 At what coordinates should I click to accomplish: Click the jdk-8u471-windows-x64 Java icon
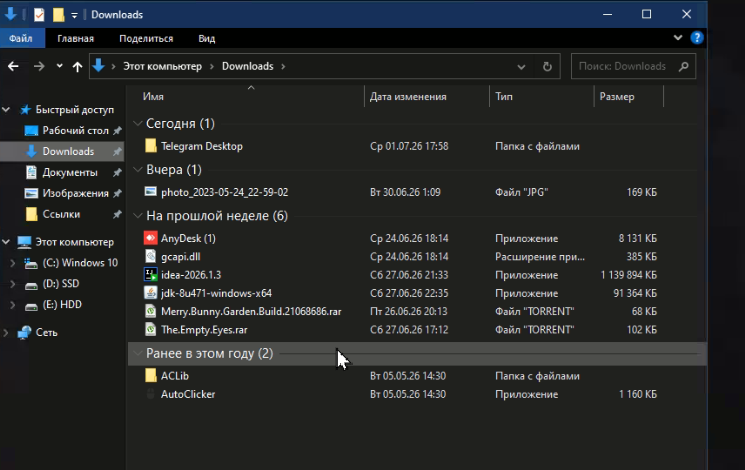point(151,293)
